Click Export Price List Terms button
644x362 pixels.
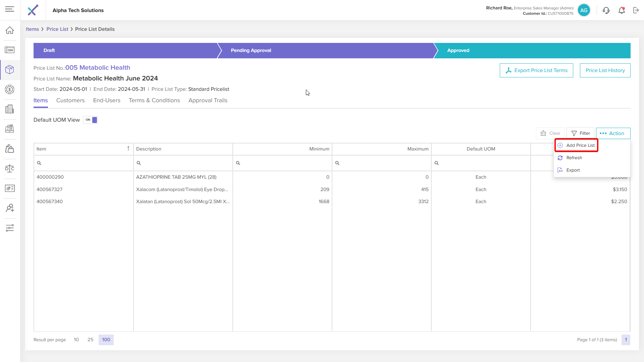click(x=536, y=70)
